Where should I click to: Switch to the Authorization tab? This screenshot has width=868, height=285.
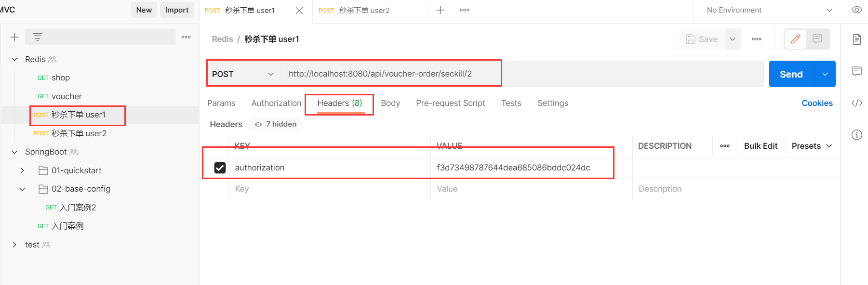[276, 103]
